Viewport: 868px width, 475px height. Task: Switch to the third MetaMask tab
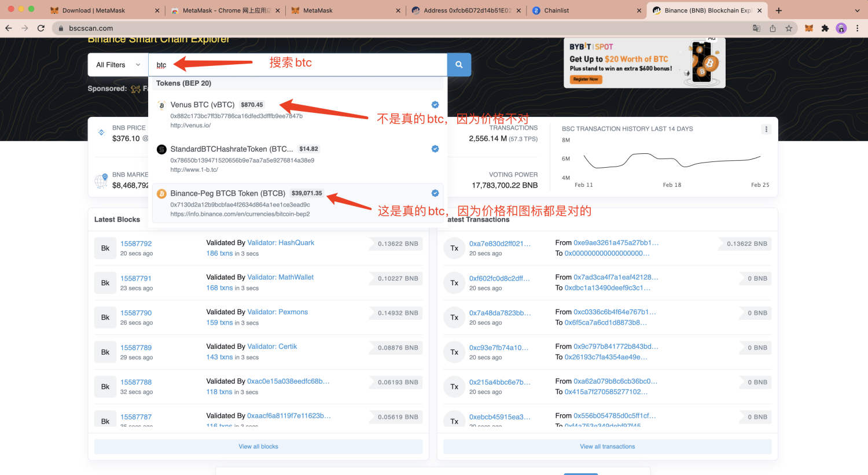(345, 10)
